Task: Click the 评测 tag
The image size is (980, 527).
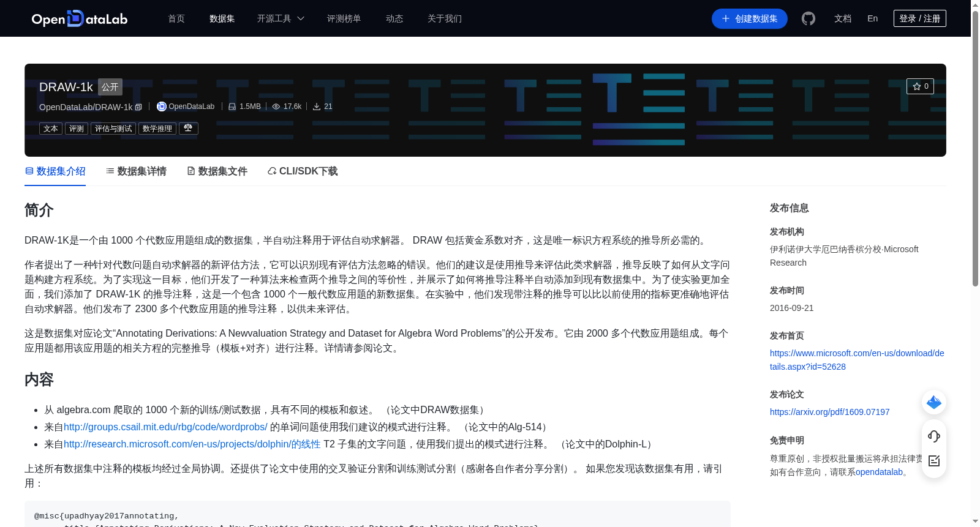Action: (x=77, y=129)
